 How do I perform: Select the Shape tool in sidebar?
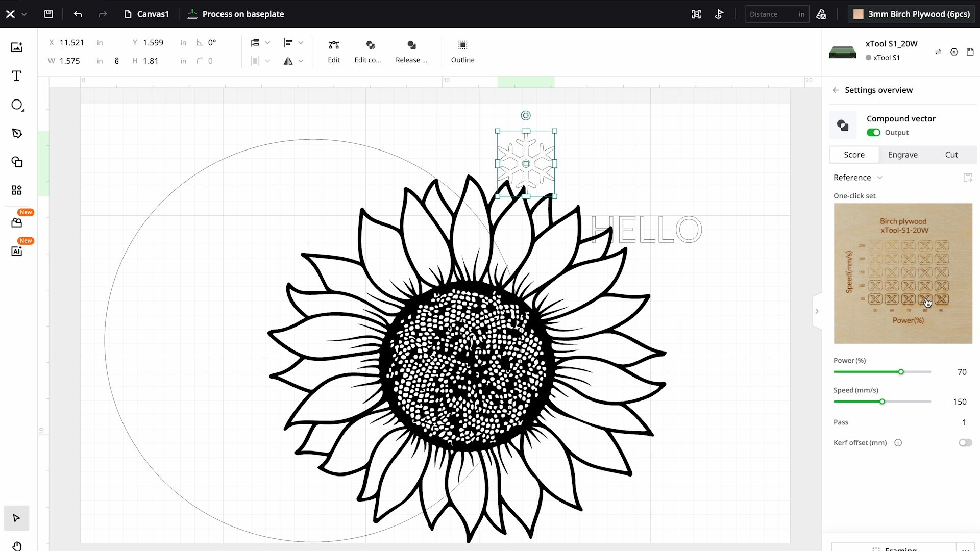17,104
